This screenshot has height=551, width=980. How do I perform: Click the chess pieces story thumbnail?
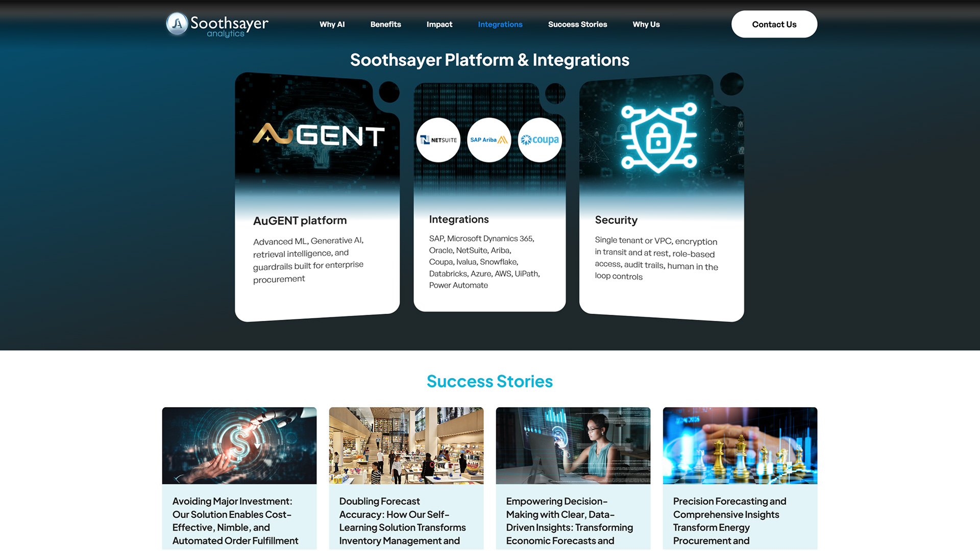coord(740,445)
